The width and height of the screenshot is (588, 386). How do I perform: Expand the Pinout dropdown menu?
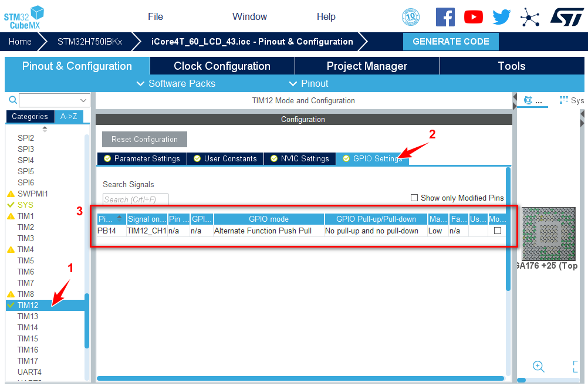(x=309, y=83)
